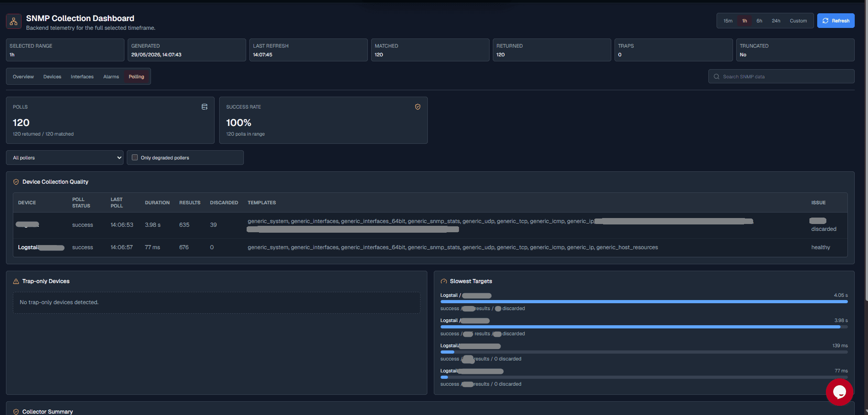Click the Success Rate shield check icon

418,107
